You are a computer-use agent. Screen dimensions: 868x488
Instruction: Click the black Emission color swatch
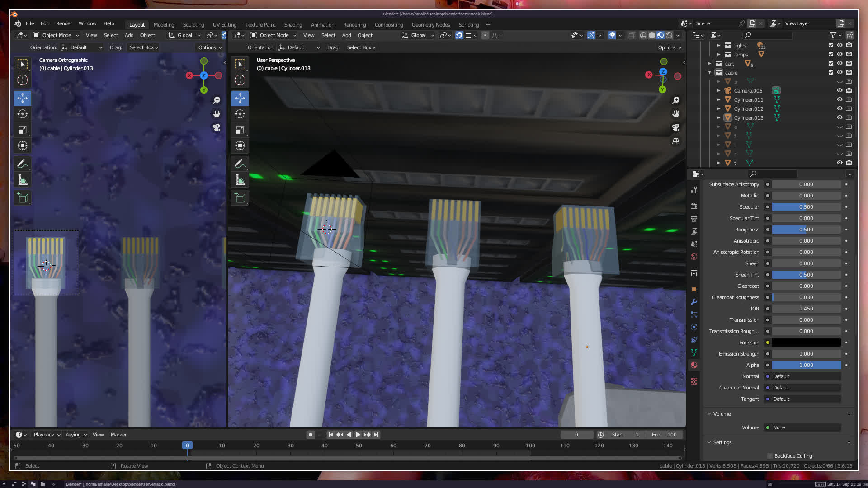coord(806,343)
